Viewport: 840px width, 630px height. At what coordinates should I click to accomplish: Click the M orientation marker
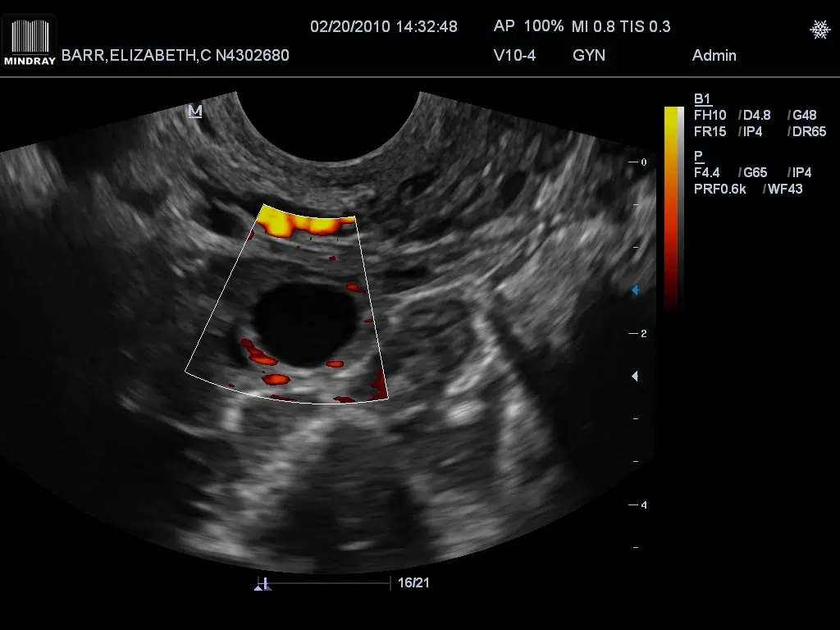[195, 112]
